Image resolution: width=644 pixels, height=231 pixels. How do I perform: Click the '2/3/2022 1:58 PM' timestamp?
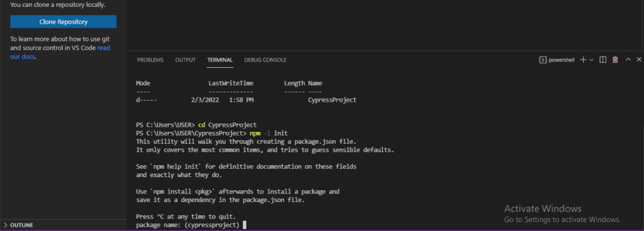coord(222,100)
